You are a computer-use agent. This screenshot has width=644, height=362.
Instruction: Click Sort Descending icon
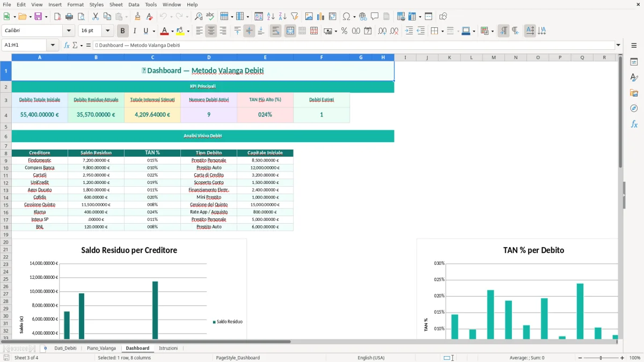point(282,17)
